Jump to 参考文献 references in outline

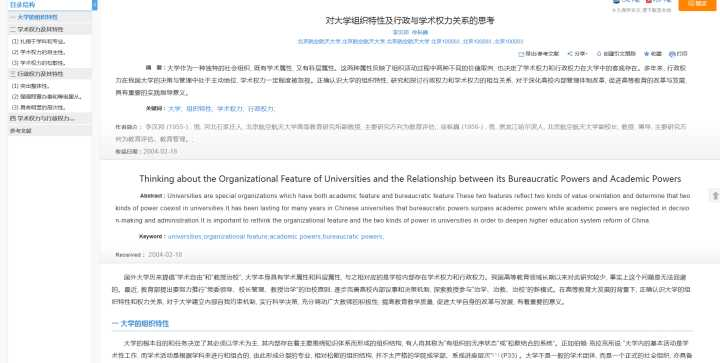point(49,131)
